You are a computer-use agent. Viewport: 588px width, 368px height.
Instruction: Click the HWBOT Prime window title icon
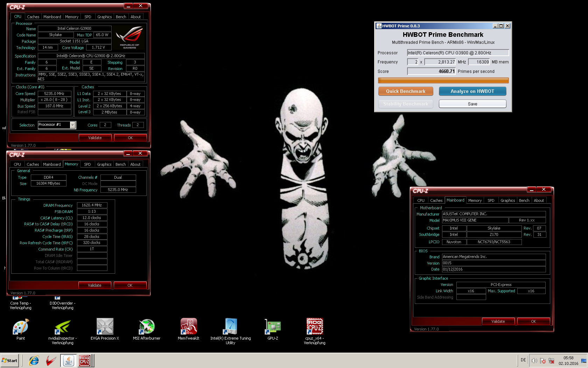pyautogui.click(x=379, y=26)
